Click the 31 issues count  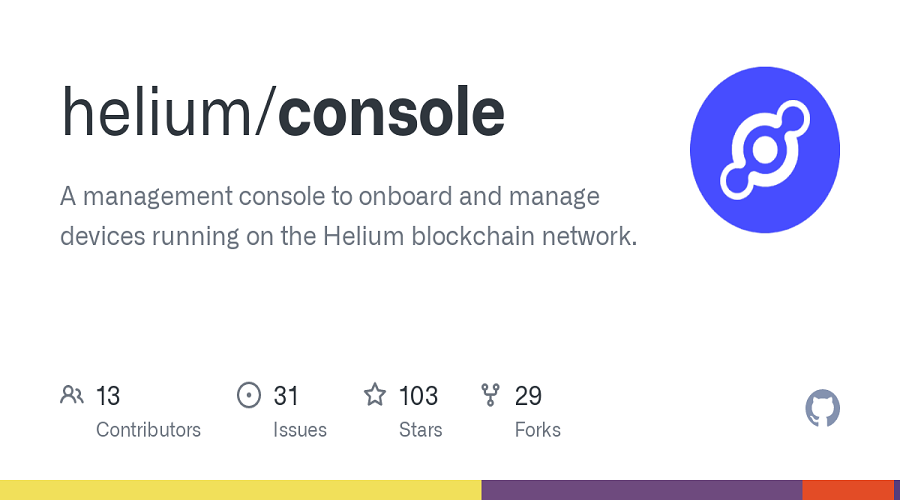(286, 396)
